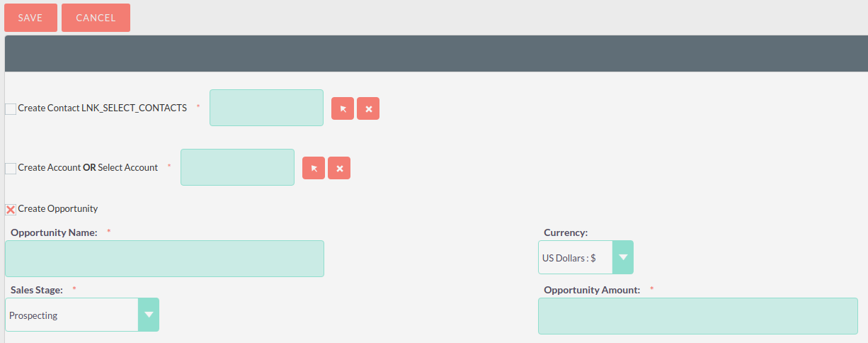Image resolution: width=868 pixels, height=343 pixels.
Task: Clear the contact field with X icon
Action: pos(368,108)
